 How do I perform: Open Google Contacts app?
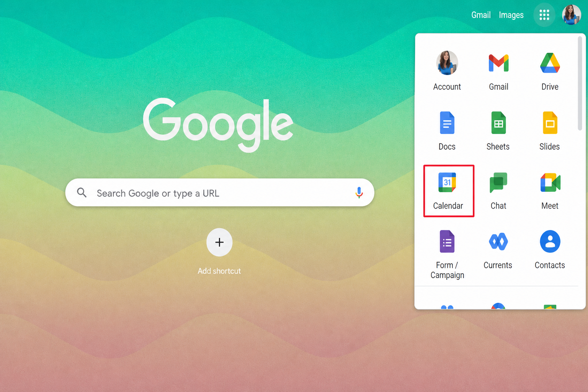click(550, 250)
